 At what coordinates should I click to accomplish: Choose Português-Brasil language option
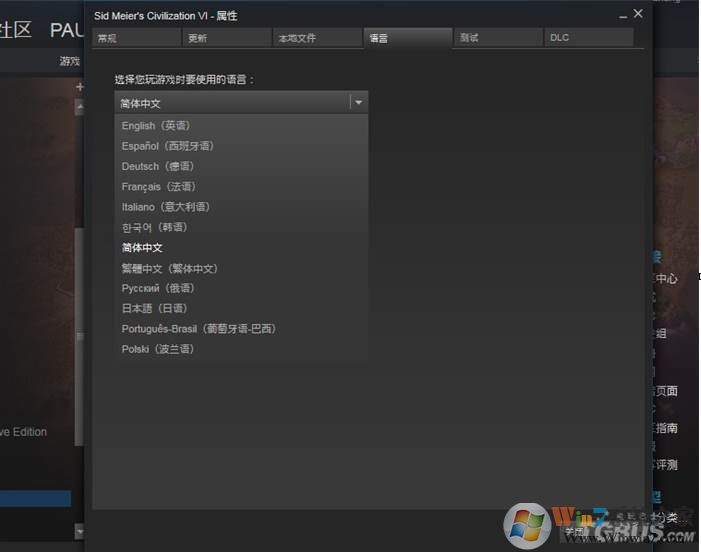(198, 329)
